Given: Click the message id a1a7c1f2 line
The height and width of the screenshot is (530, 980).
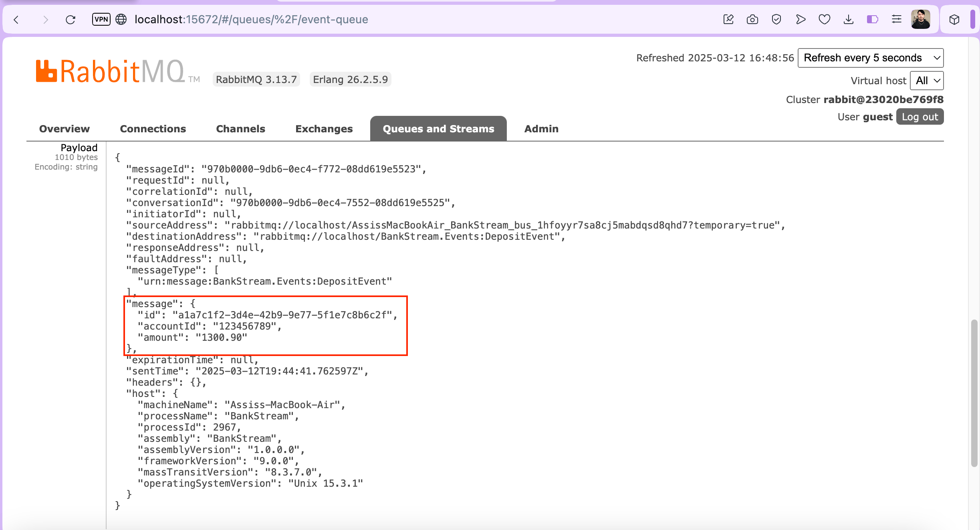Looking at the screenshot, I should point(268,315).
